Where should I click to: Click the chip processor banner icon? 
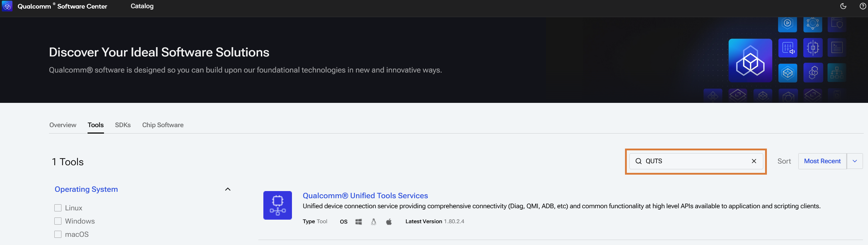[x=813, y=48]
